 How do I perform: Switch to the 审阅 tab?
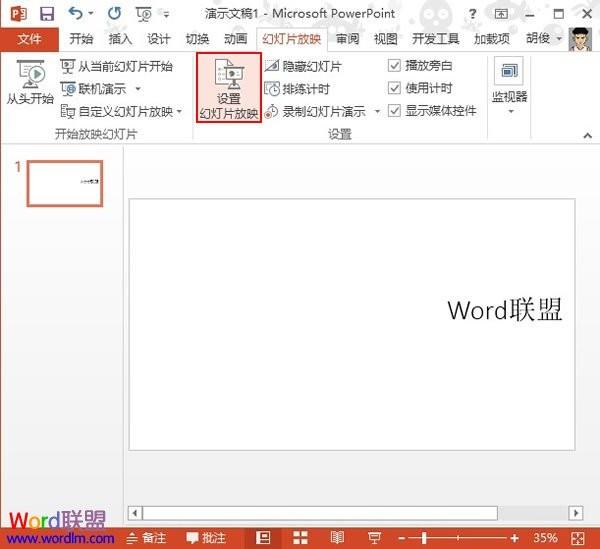[347, 39]
